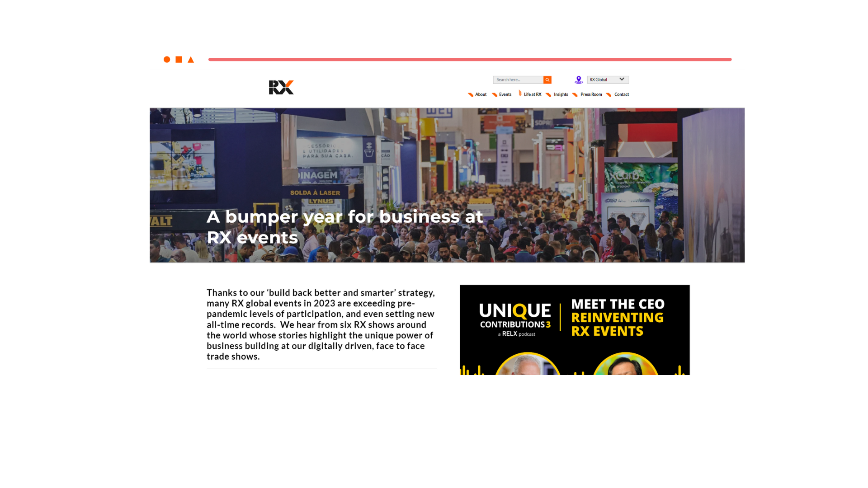Click the orange circle shape icon
The width and height of the screenshot is (868, 488).
tap(167, 60)
